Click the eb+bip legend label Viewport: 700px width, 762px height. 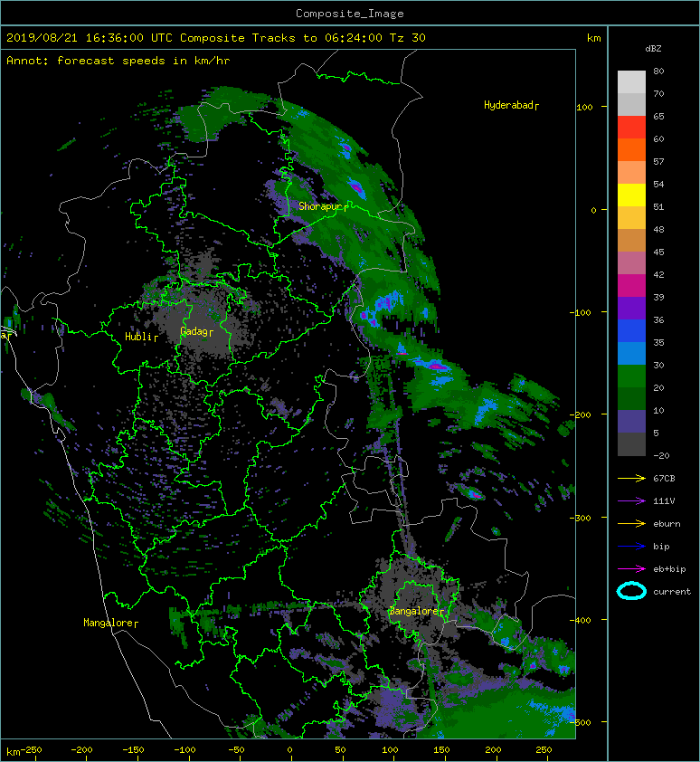pyautogui.click(x=669, y=569)
